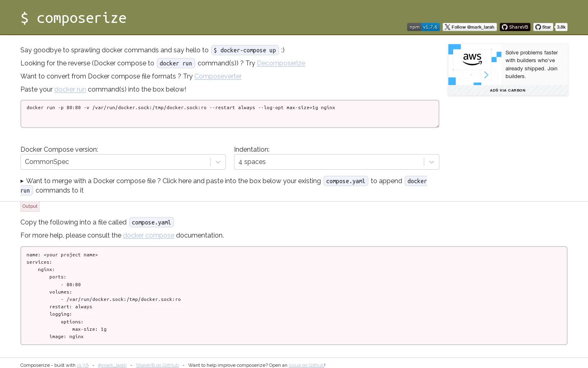Click the 'max-size: 1g' output line
This screenshot has width=588, height=368.
click(x=89, y=329)
